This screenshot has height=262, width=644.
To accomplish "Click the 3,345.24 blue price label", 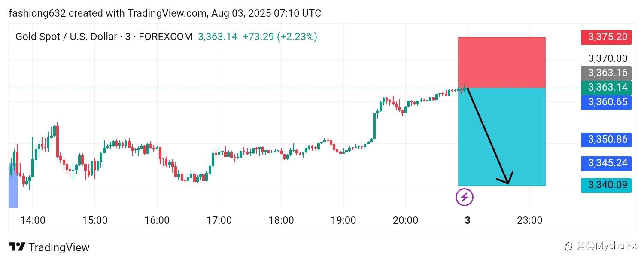I will tap(607, 163).
